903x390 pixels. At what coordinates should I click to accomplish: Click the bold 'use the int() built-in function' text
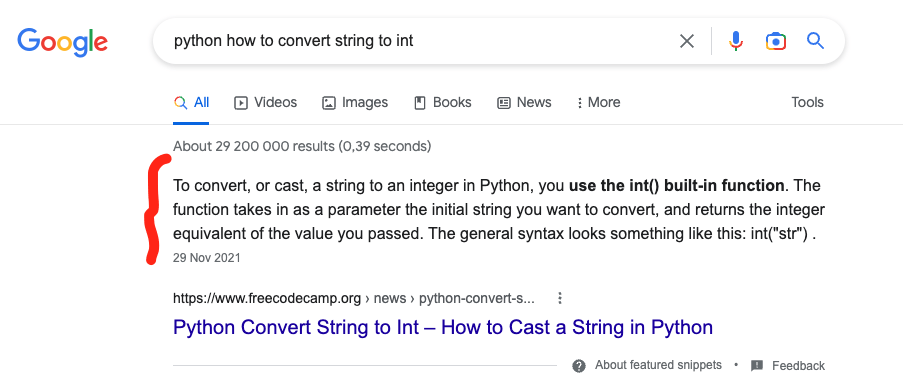click(677, 186)
